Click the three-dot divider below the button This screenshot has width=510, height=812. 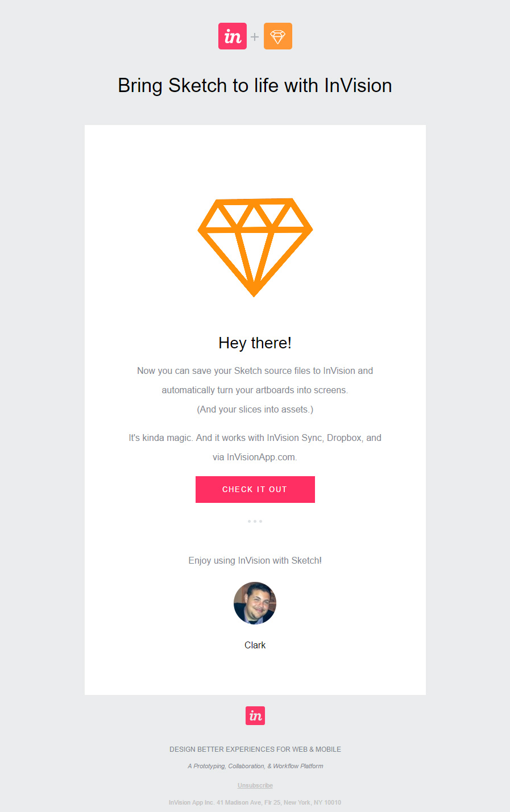tap(255, 521)
